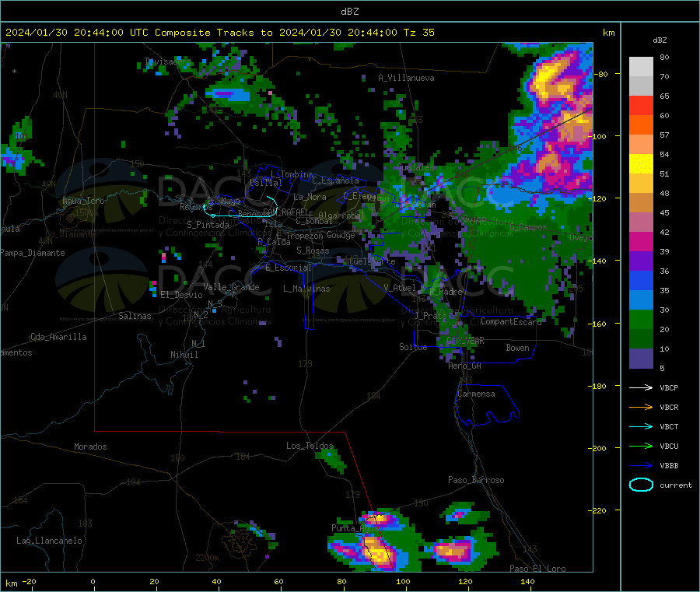Image resolution: width=700 pixels, height=592 pixels.
Task: Click the 'Morados' map label
Action: pyautogui.click(x=90, y=447)
